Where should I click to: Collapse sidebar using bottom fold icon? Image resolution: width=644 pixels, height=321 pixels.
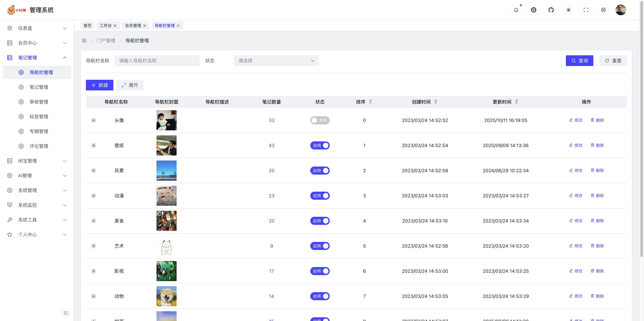(x=66, y=313)
